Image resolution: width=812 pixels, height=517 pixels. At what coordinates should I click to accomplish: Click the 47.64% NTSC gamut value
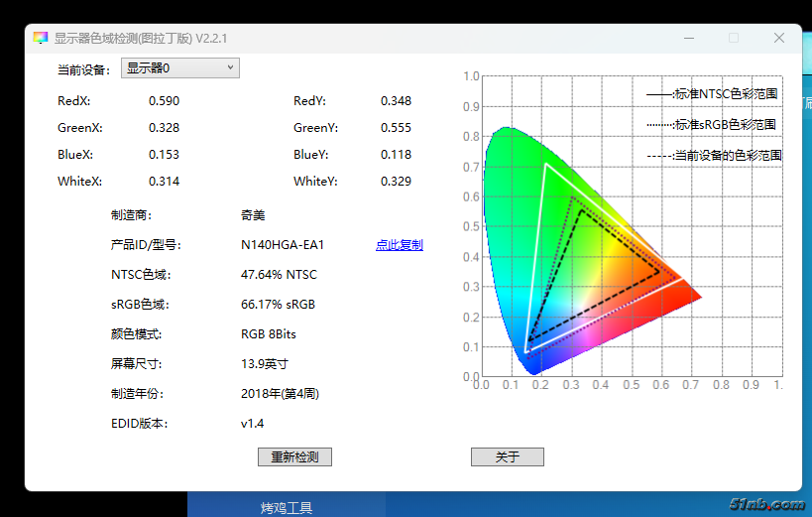(x=279, y=275)
